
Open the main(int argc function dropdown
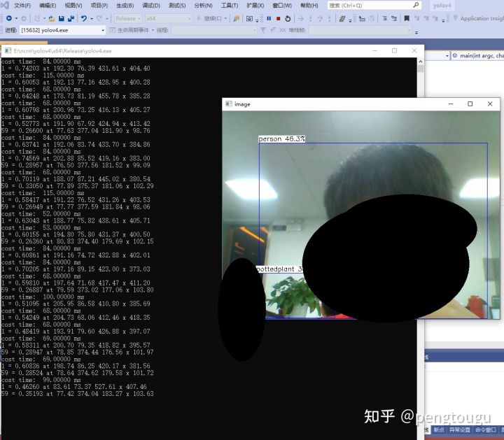(x=477, y=56)
